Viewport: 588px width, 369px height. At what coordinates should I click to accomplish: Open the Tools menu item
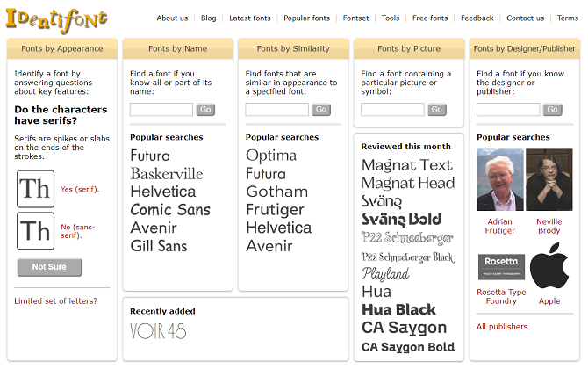coord(391,18)
